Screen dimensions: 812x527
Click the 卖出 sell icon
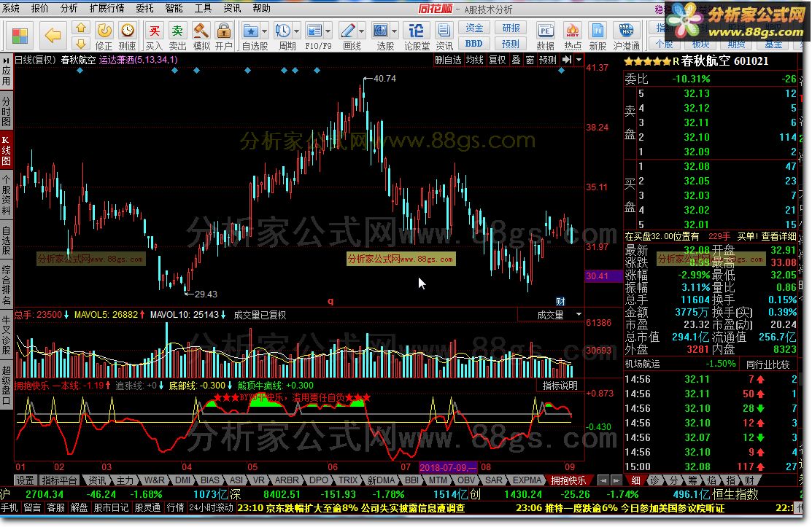(x=177, y=31)
